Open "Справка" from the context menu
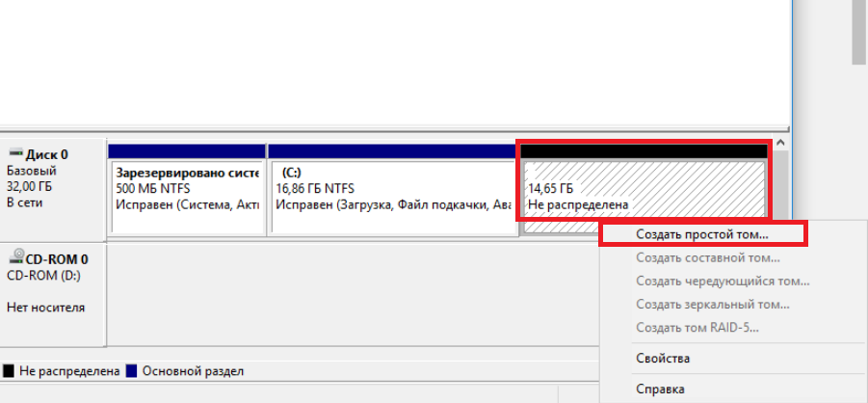 click(660, 389)
